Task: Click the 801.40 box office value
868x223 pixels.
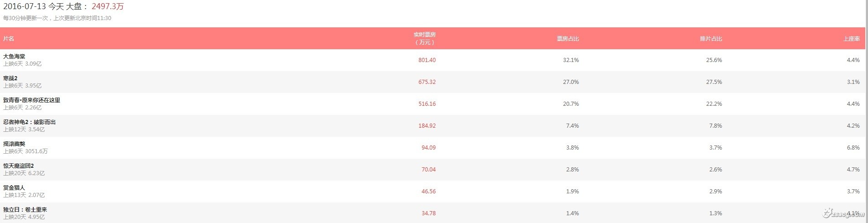Action: pos(427,60)
